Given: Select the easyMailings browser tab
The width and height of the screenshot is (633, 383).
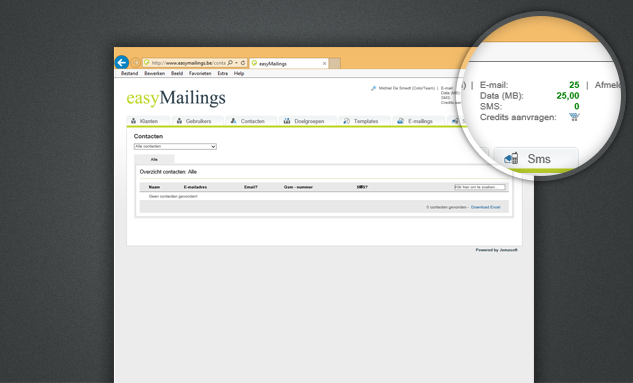Looking at the screenshot, I should pyautogui.click(x=289, y=63).
